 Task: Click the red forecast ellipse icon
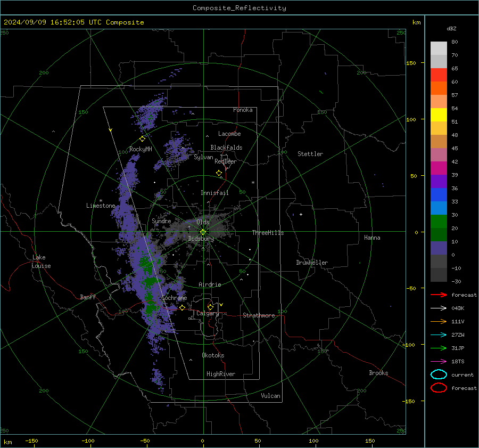coord(439,388)
